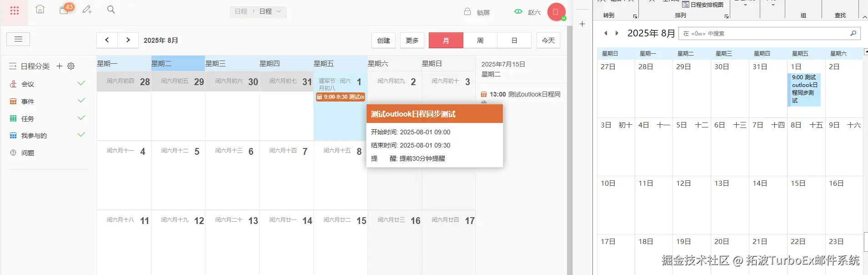Click the web calendar vertical scrollbar
Image resolution: width=868 pixels, height=275 pixels.
tap(570, 150)
